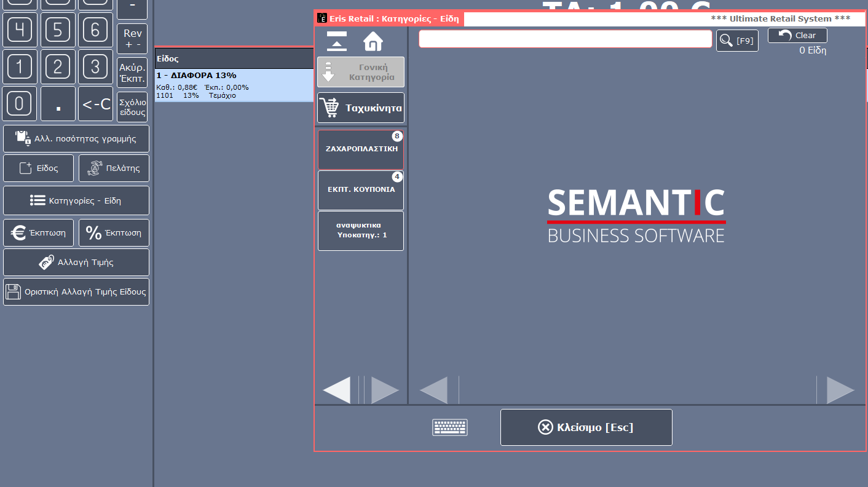Click Οριστική Αλλαγή Τιμής Είδους button

click(x=76, y=292)
